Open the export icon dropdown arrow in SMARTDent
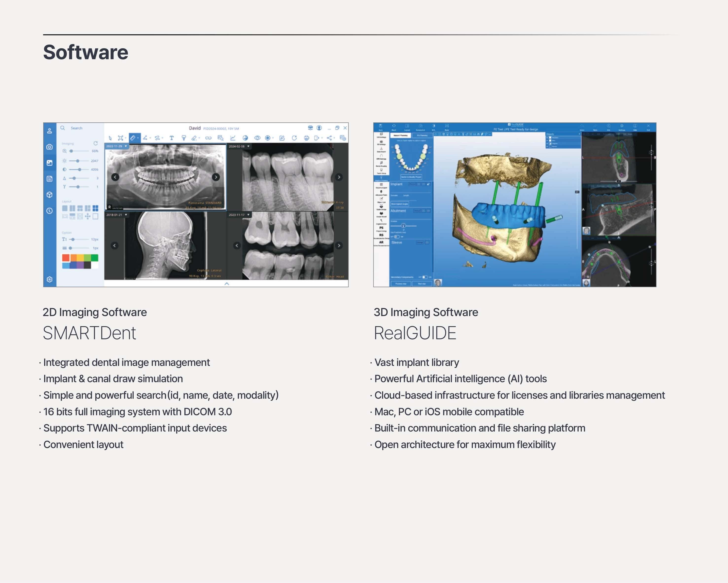728x583 pixels. (322, 138)
